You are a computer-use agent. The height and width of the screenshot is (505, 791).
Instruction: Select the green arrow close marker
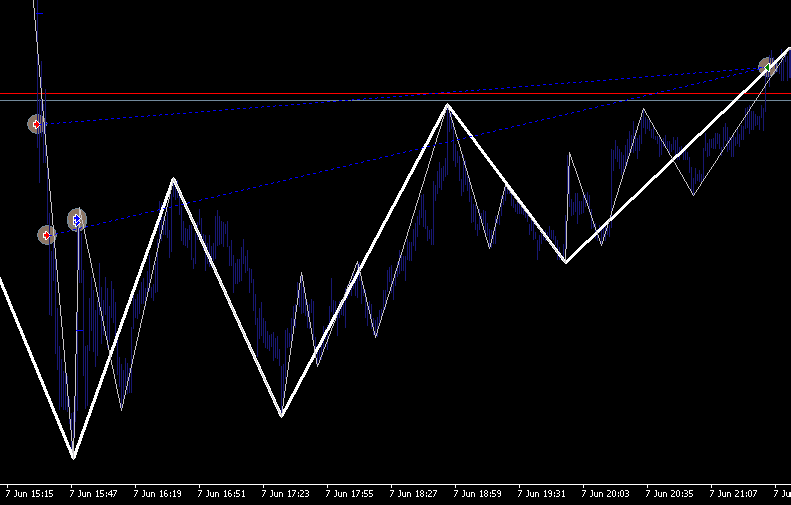pos(767,67)
